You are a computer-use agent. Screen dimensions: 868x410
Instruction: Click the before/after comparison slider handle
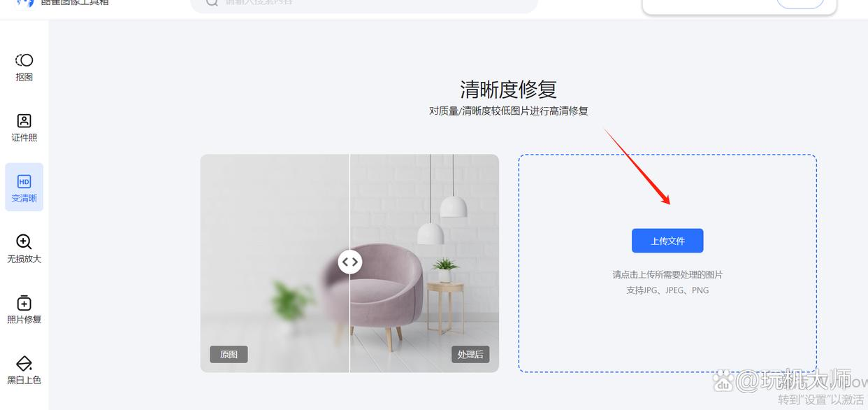tap(350, 262)
